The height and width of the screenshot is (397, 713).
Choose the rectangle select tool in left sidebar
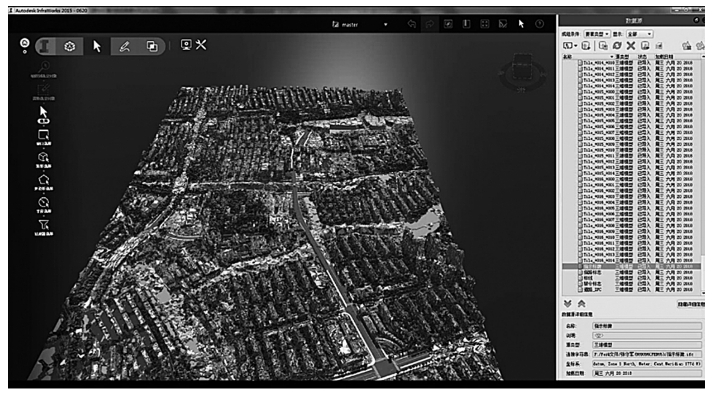point(44,135)
